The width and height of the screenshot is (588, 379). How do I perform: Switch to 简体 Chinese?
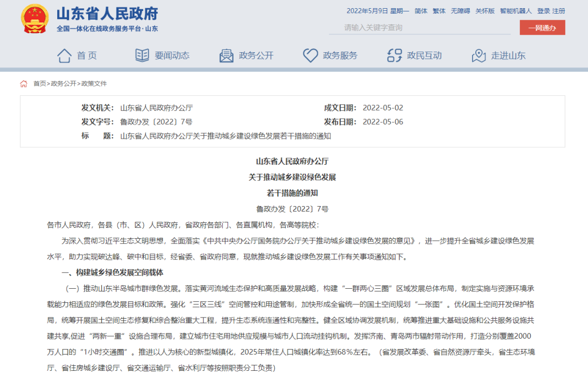(x=421, y=11)
